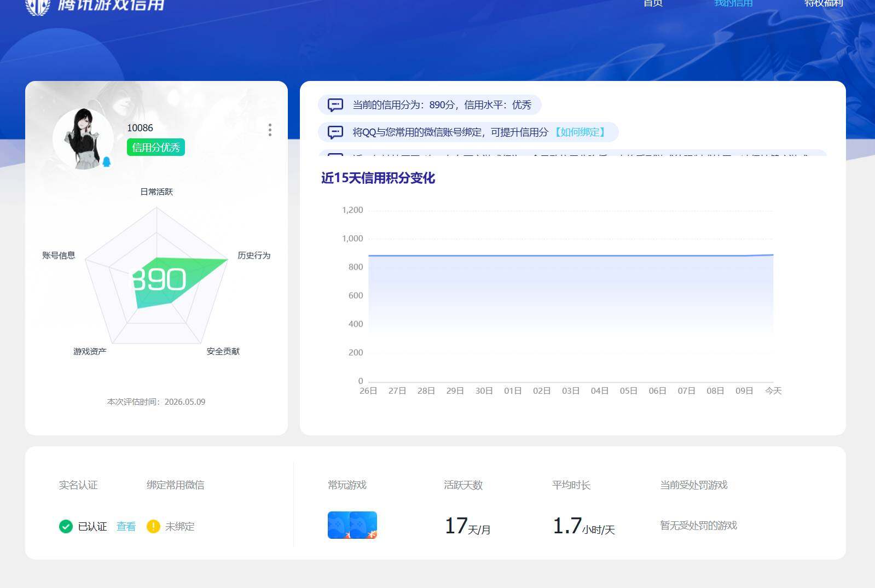Click the 安全贡献 radar axis label
The width and height of the screenshot is (875, 588).
click(x=223, y=351)
